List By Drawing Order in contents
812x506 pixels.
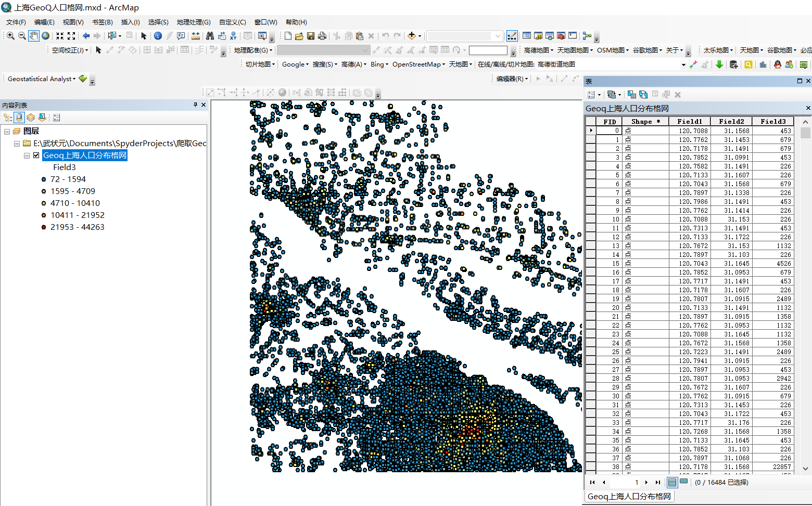[8, 118]
